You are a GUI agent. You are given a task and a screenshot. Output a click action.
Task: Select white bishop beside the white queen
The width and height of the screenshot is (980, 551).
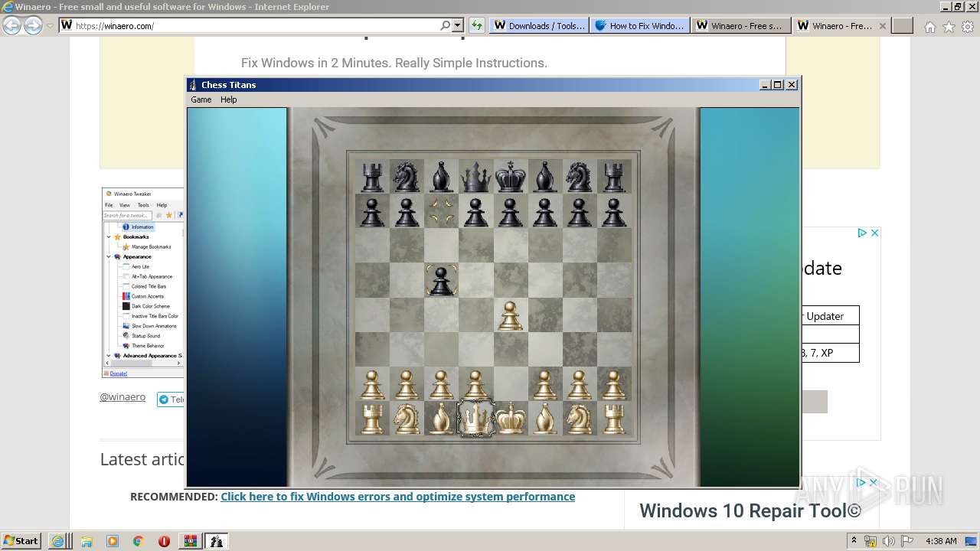[441, 419]
